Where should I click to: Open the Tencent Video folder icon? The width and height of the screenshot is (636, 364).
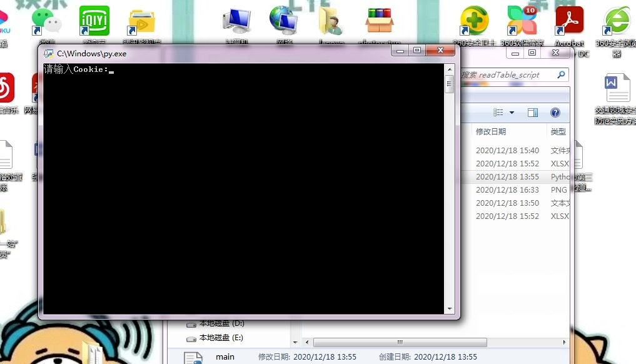(x=141, y=22)
